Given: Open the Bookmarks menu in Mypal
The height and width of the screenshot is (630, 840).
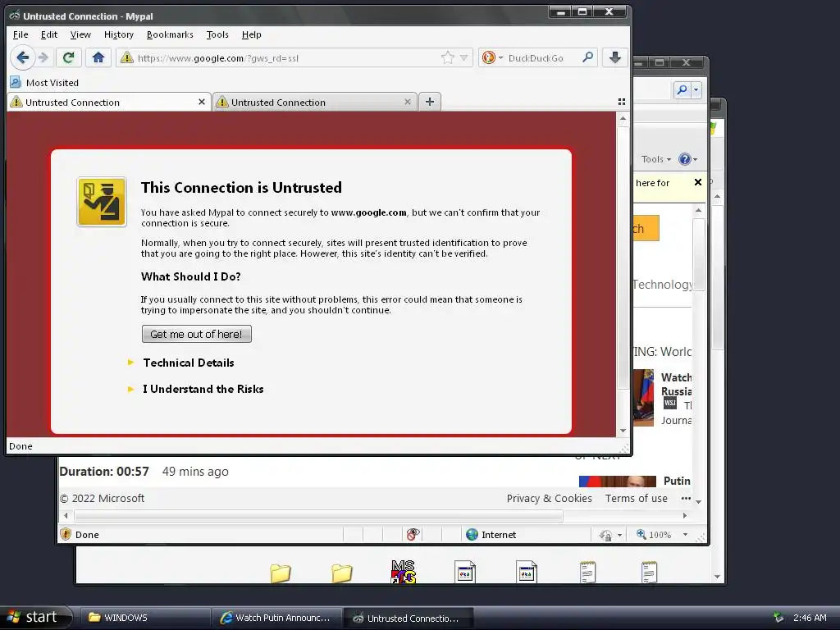Looking at the screenshot, I should coord(170,34).
